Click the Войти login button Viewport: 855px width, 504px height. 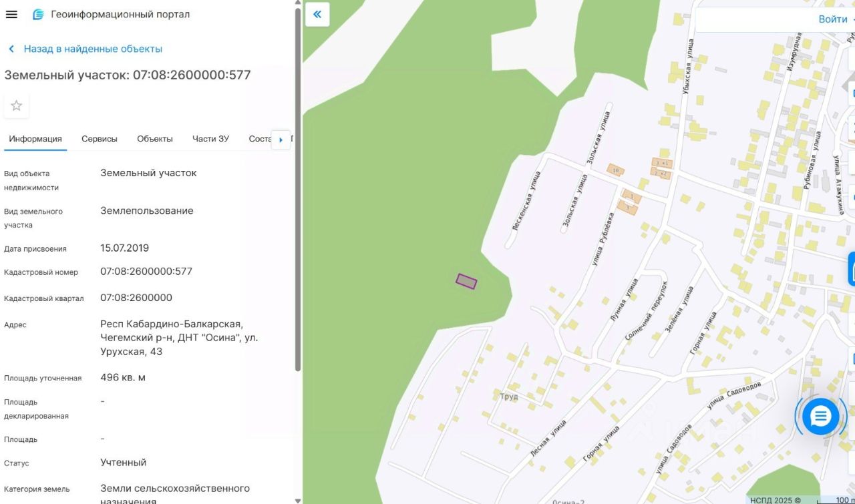tap(832, 19)
